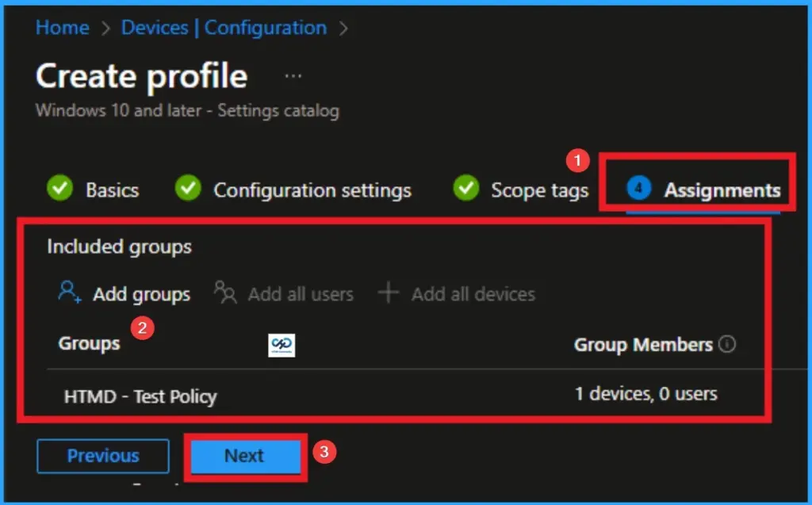Image resolution: width=812 pixels, height=505 pixels.
Task: Switch to the Basics tab
Action: (112, 189)
